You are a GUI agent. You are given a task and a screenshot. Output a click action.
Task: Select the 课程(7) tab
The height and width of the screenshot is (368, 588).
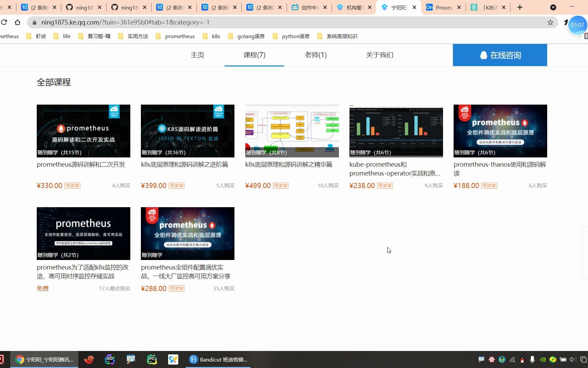254,55
